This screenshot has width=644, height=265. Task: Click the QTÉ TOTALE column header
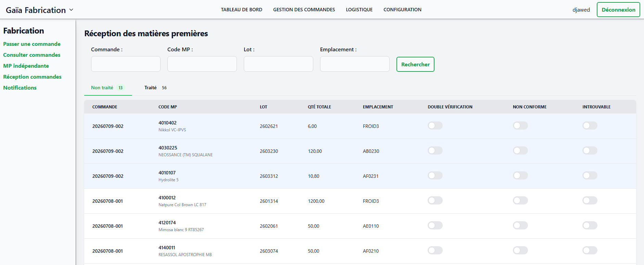pyautogui.click(x=319, y=107)
